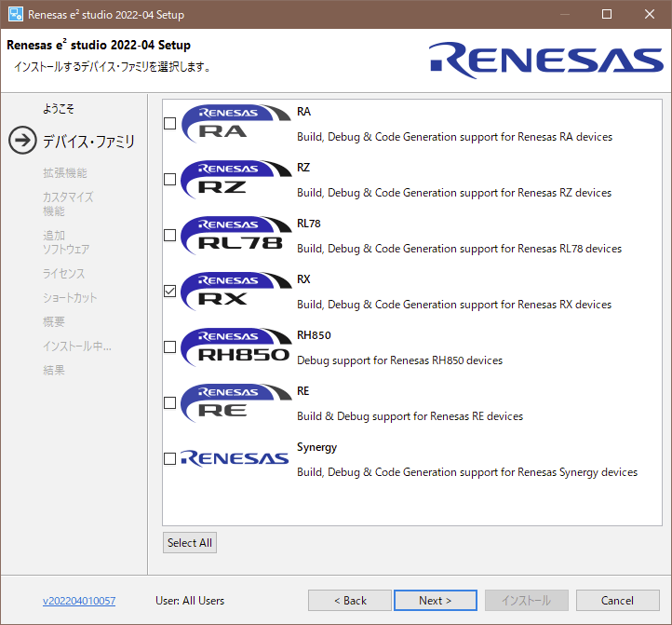Minimize the Setup window
Image resolution: width=672 pixels, height=625 pixels.
pyautogui.click(x=564, y=14)
